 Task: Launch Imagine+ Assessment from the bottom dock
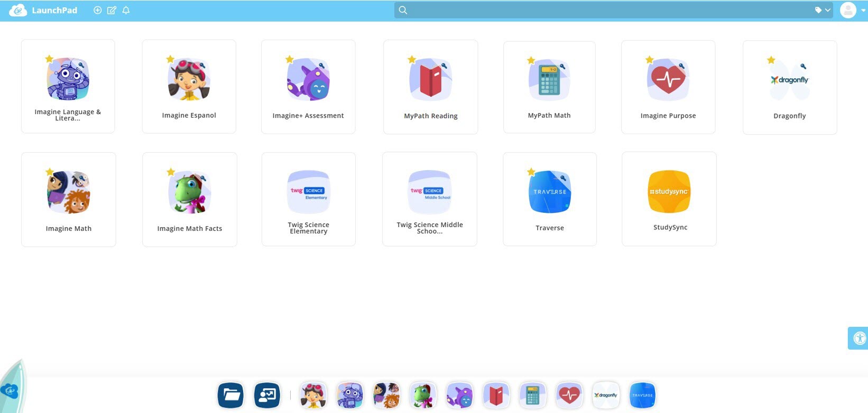(x=459, y=395)
